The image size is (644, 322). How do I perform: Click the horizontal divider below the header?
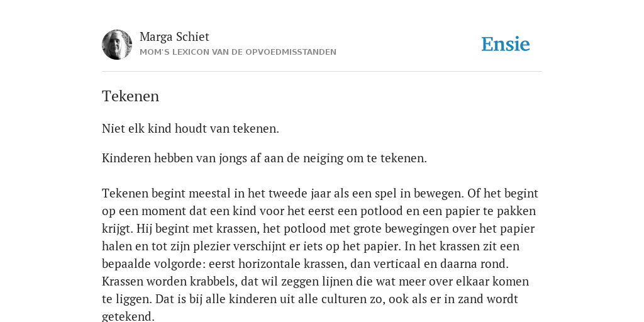[x=322, y=72]
